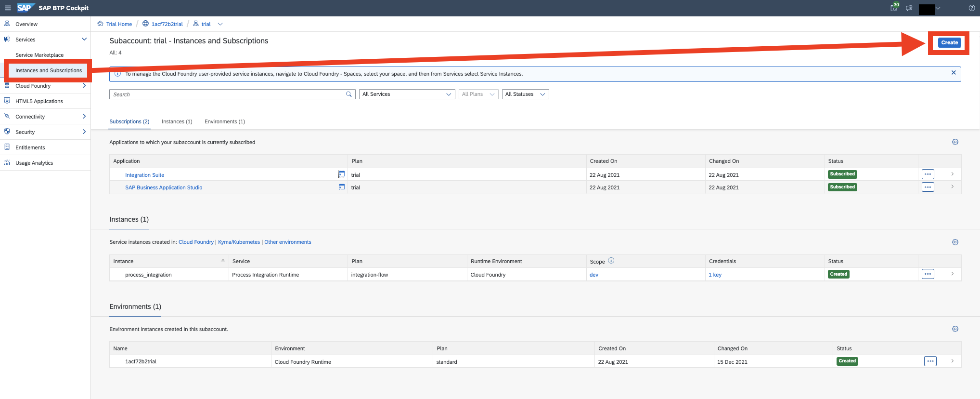
Task: Open the feedback chat icon
Action: click(909, 8)
